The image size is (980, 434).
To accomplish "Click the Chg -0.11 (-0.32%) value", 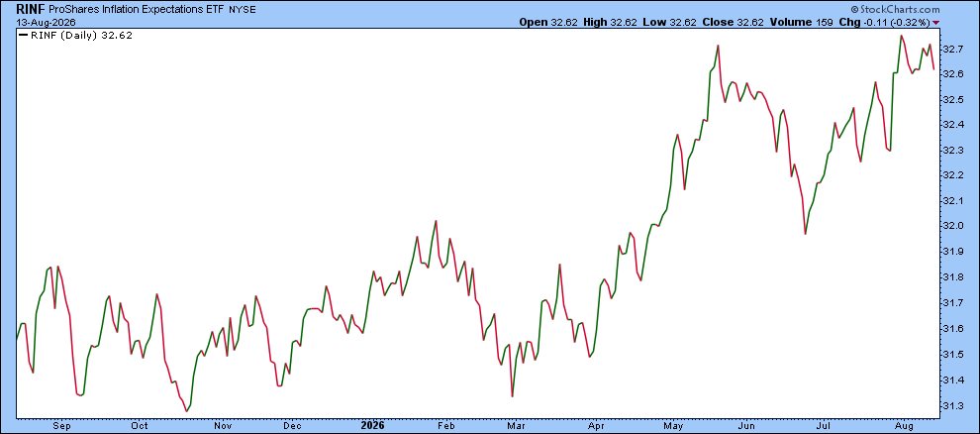I will pos(884,22).
